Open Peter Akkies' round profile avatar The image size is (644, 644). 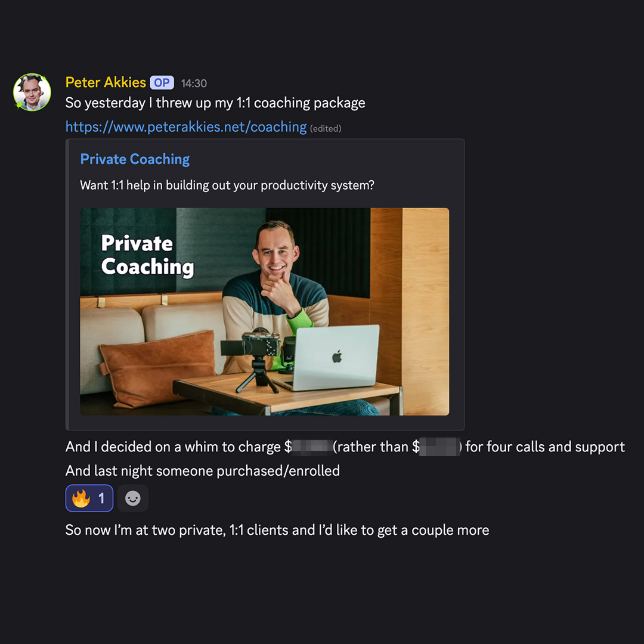pos(32,92)
